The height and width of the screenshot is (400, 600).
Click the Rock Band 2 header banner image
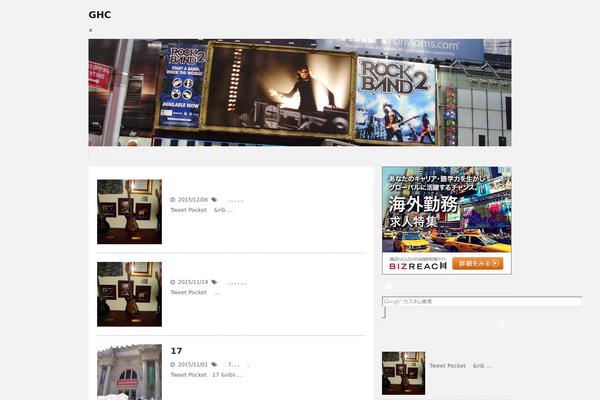pyautogui.click(x=300, y=92)
